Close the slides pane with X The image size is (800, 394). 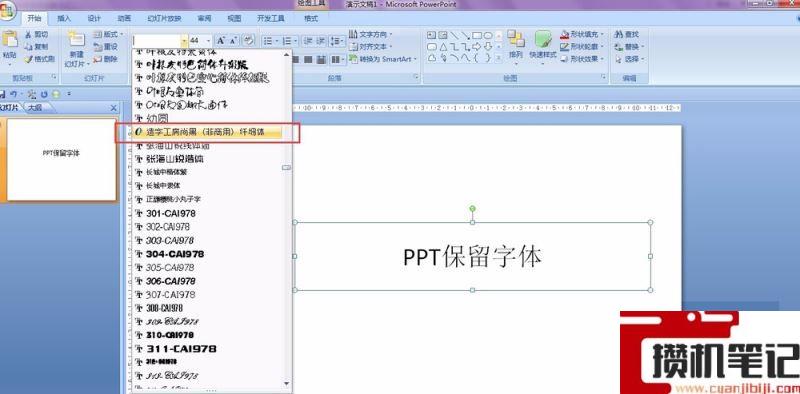point(113,108)
